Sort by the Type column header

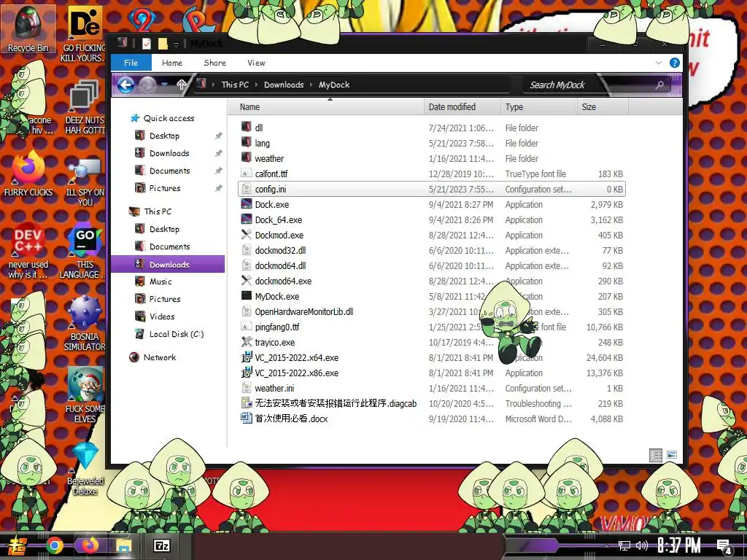pyautogui.click(x=538, y=107)
